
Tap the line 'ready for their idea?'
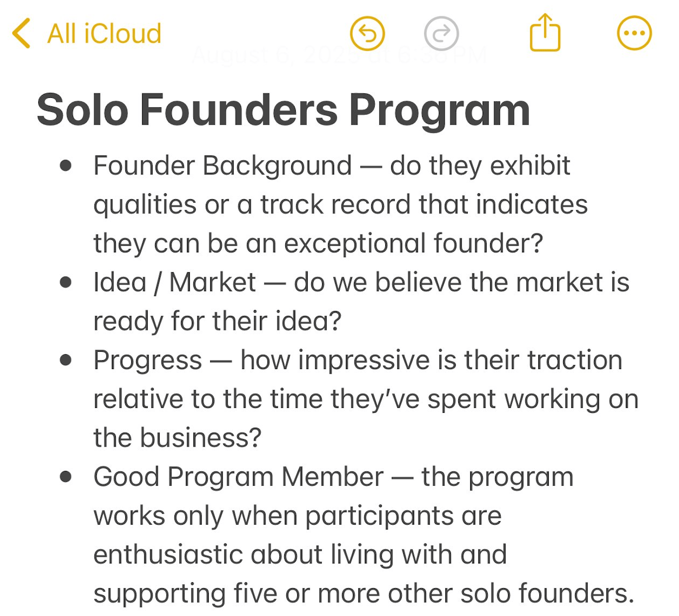218,321
